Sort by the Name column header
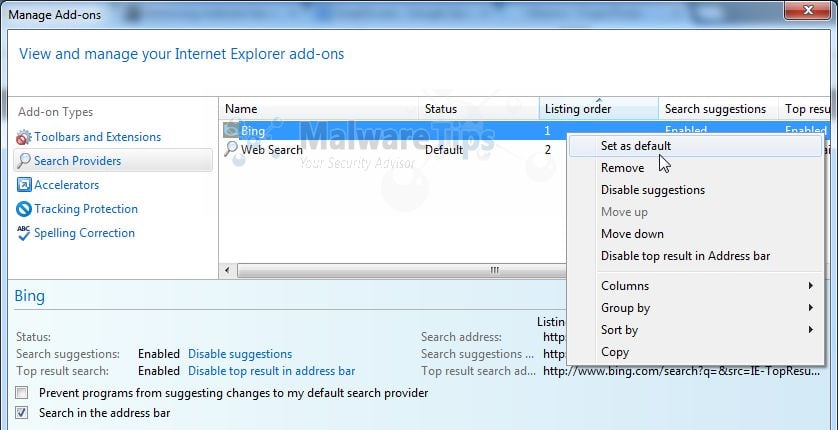The width and height of the screenshot is (838, 430). (x=319, y=109)
